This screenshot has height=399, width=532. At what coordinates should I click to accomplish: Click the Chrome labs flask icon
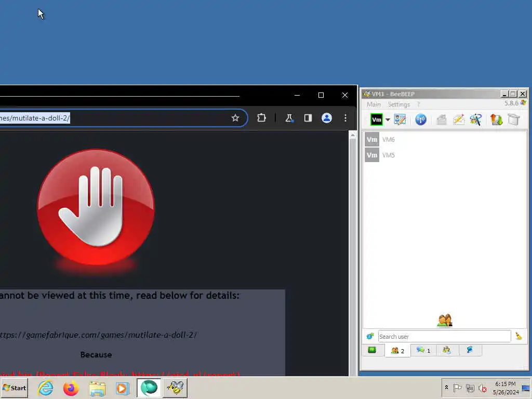coord(289,118)
